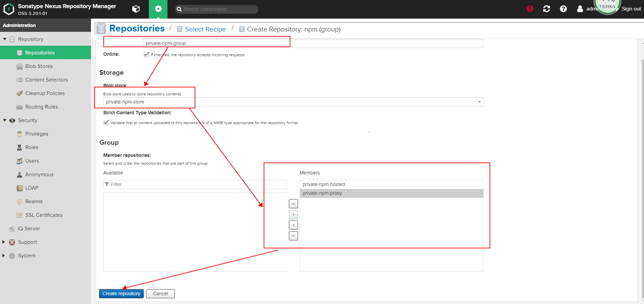Add repository to Members with right arrow
The width and height of the screenshot is (644, 304).
[x=293, y=214]
